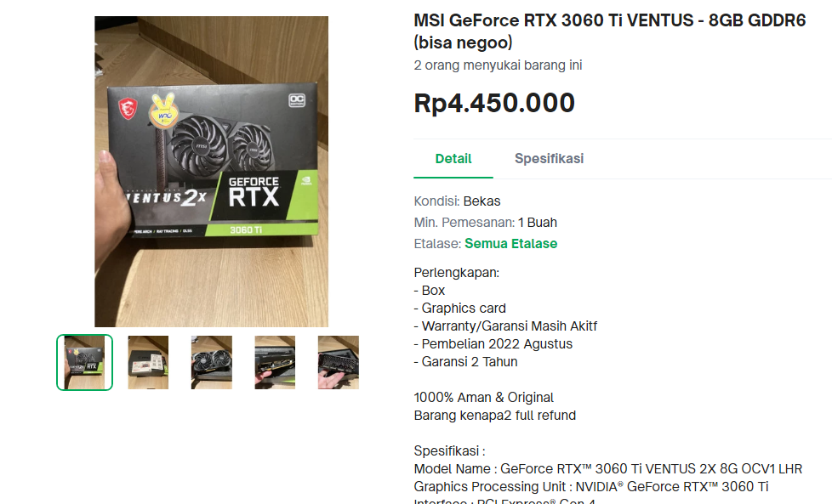Click the MSI GeForce RTX 3060 Ti title
Screen dimensions: 832x504
tap(610, 31)
